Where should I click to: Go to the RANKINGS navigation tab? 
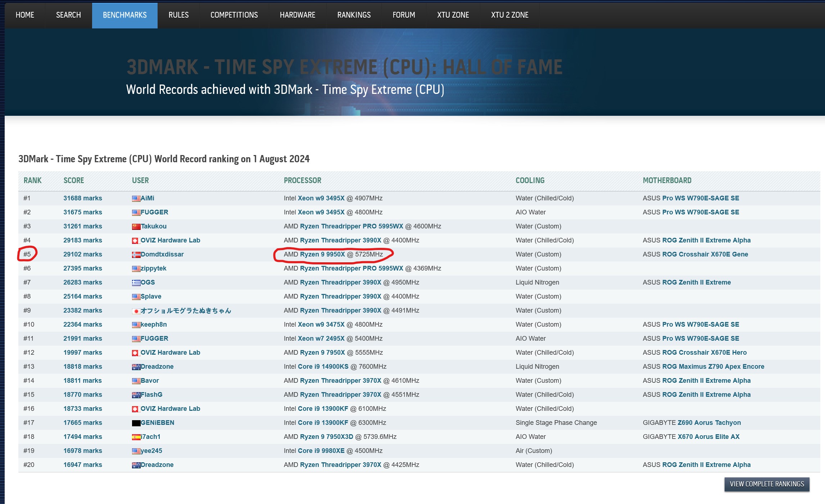click(x=354, y=15)
